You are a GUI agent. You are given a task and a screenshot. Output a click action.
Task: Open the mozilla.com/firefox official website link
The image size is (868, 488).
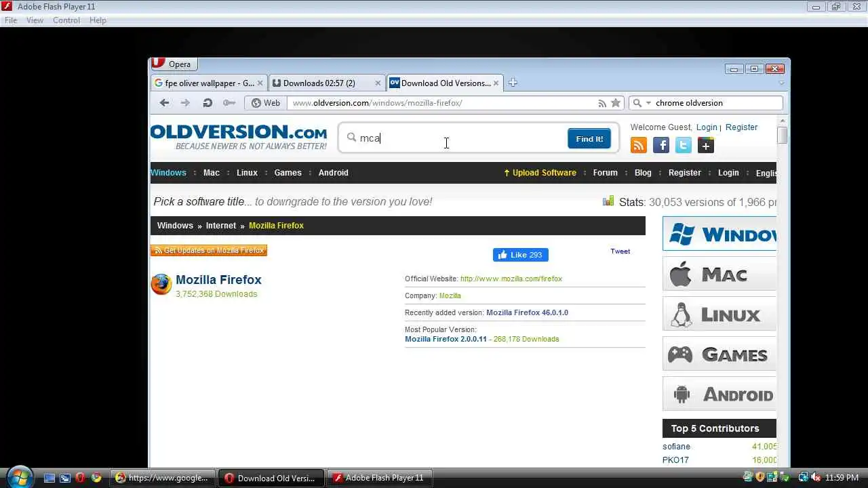point(511,279)
